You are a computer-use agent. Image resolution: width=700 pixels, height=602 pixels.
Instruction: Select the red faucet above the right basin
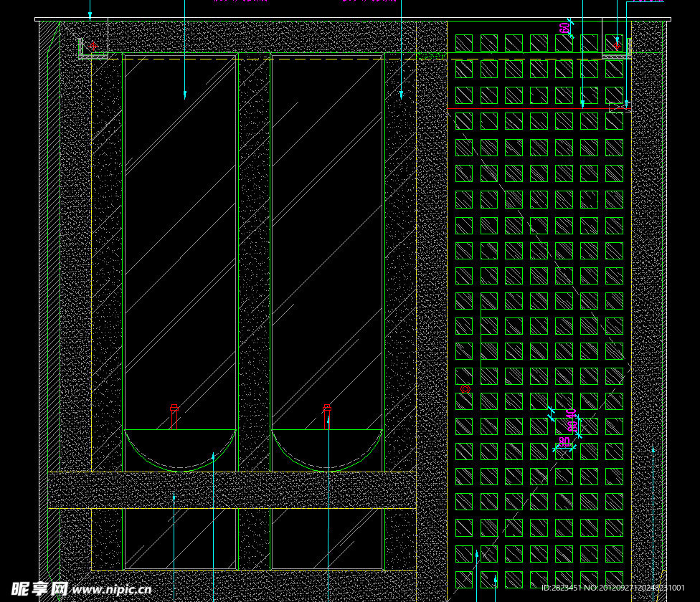[327, 416]
